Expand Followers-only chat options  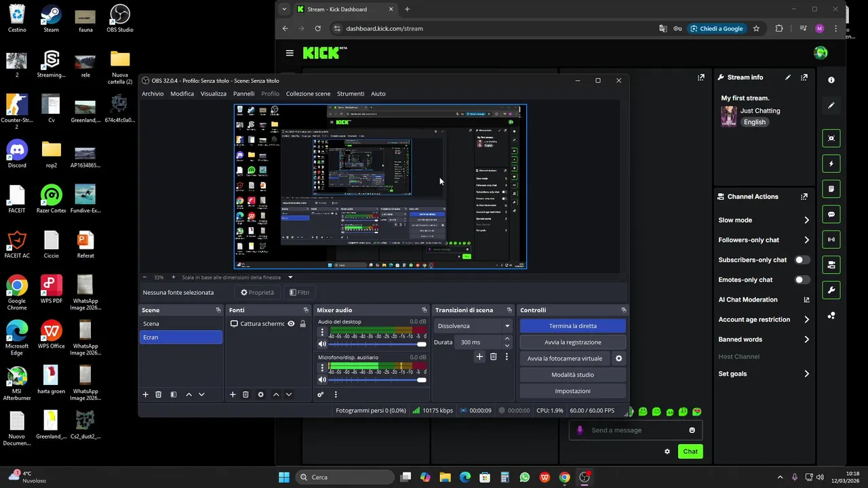click(806, 240)
